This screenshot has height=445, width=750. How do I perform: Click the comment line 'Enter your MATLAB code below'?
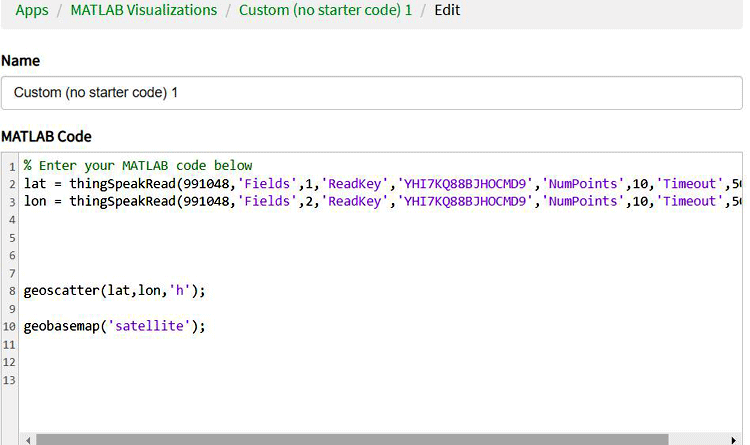pyautogui.click(x=138, y=166)
